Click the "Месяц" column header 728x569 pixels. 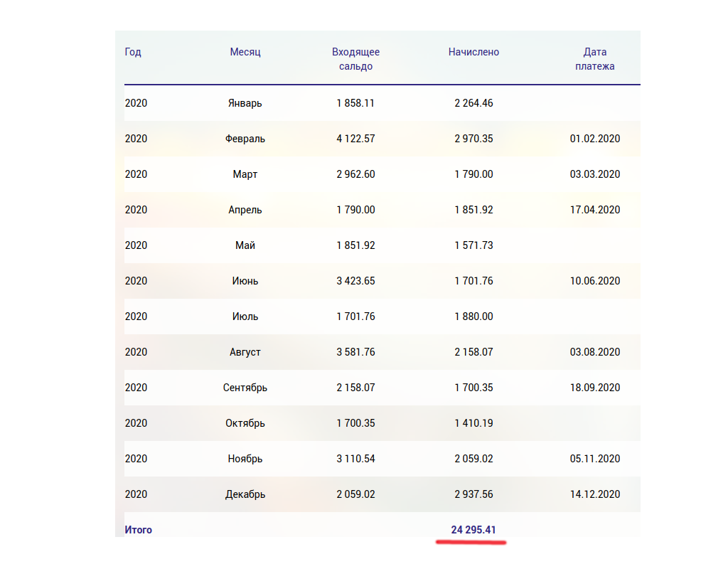(x=245, y=52)
